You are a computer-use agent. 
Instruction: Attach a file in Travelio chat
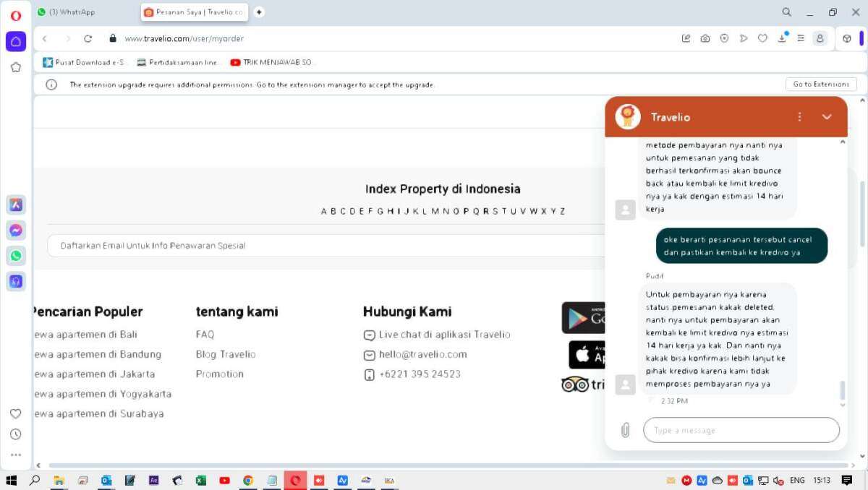click(x=626, y=430)
